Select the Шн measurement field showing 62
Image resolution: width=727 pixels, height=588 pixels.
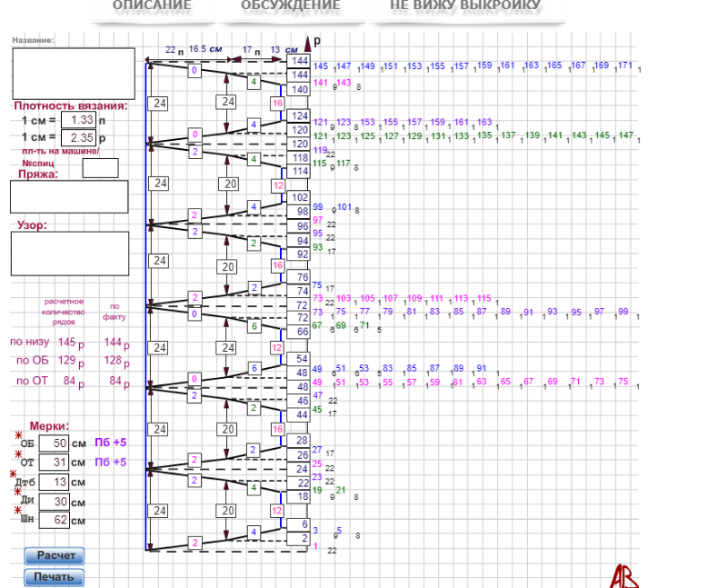click(55, 521)
